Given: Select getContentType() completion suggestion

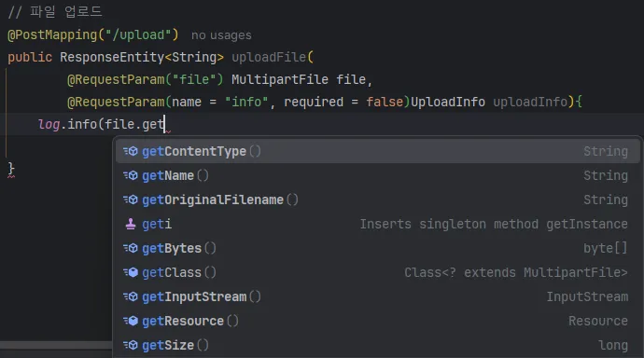Looking at the screenshot, I should tap(377, 151).
